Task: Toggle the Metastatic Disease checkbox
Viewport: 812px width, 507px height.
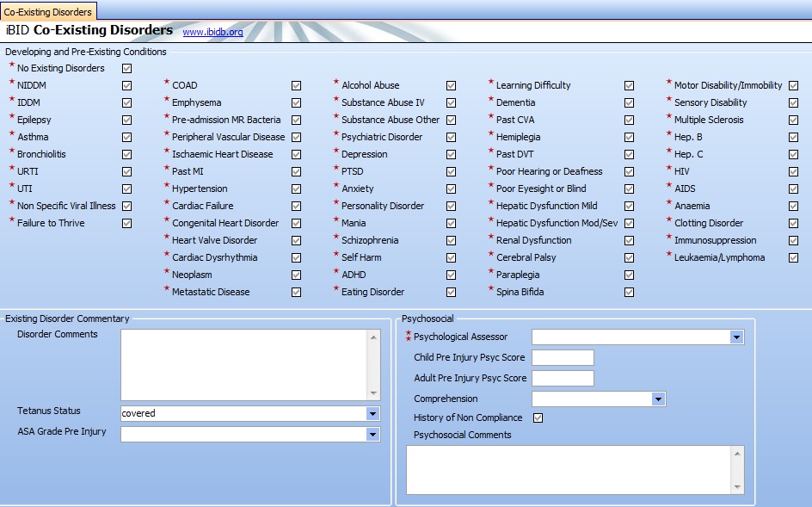Action: point(296,292)
